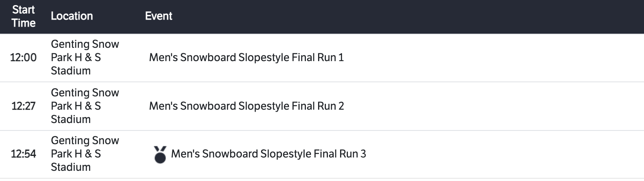Click the Location column header

click(x=72, y=16)
